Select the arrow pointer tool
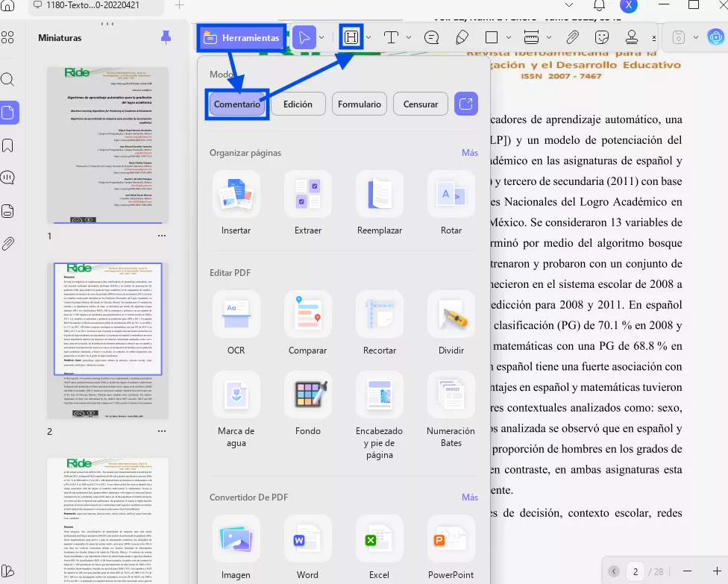Viewport: 728px width, 584px height. tap(304, 37)
